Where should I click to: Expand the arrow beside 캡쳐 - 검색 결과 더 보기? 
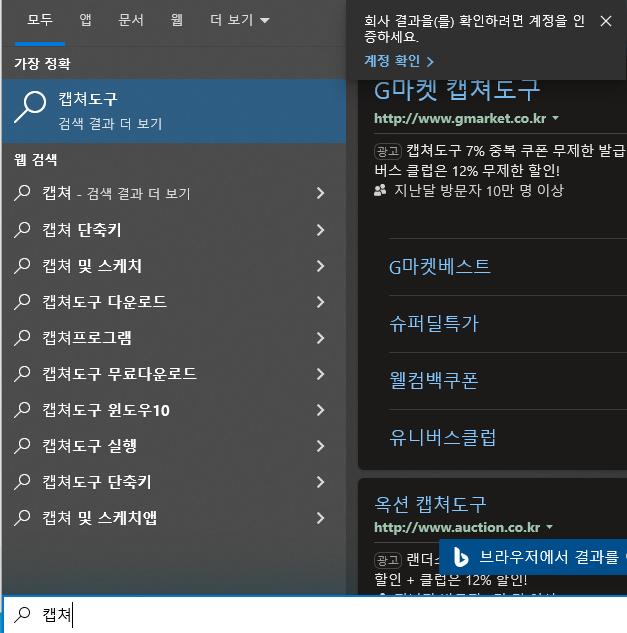click(x=321, y=193)
